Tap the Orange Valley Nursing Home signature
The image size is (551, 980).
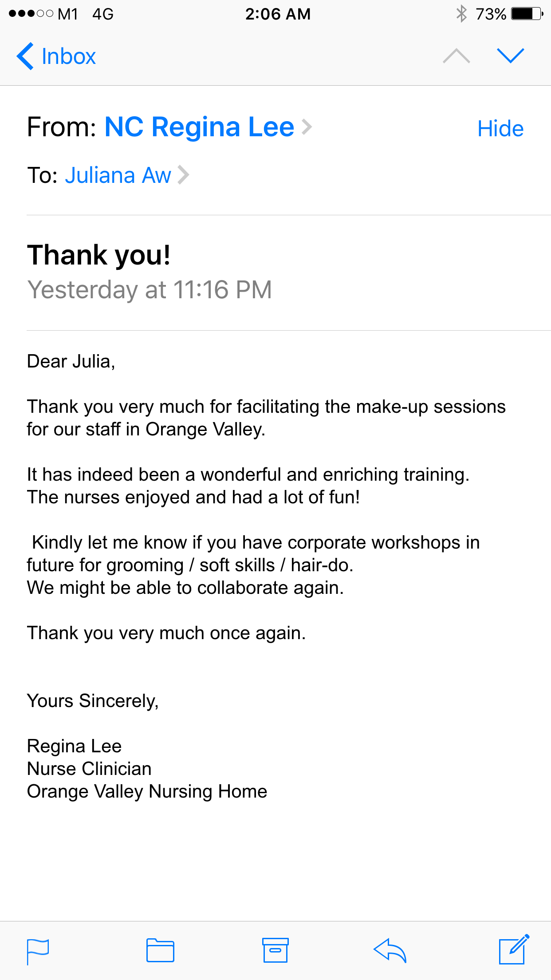point(147,791)
